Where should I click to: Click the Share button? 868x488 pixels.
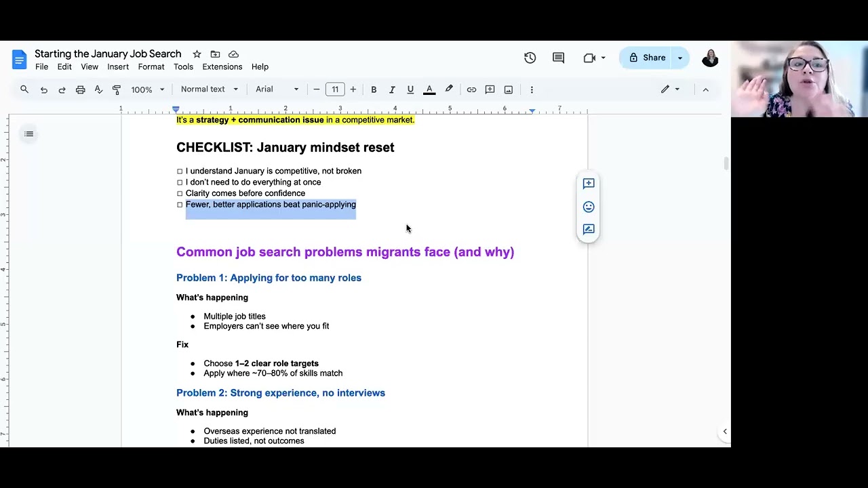(647, 58)
